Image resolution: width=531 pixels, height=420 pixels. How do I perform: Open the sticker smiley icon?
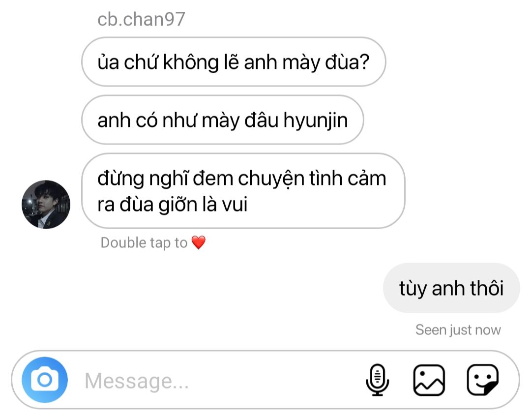coord(482,380)
